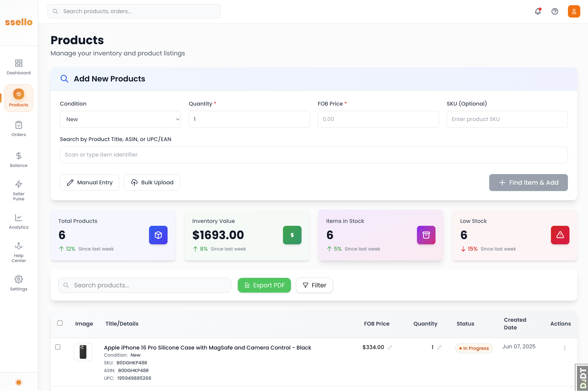Click the iPhone case product thumbnail

pos(83,352)
